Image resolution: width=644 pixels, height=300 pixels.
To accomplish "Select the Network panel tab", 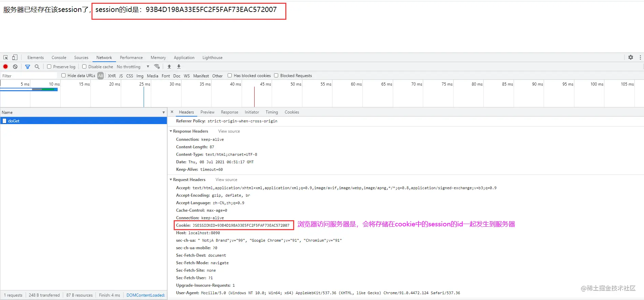I will [x=104, y=58].
